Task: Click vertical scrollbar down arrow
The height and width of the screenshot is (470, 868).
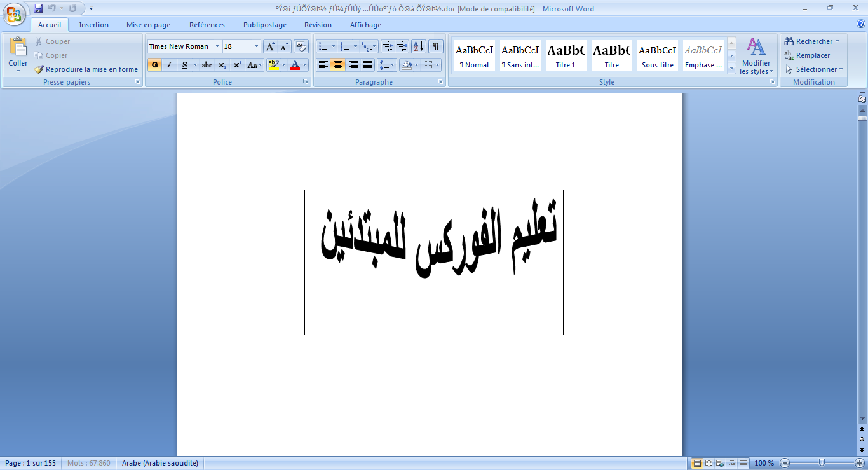Action: click(862, 418)
